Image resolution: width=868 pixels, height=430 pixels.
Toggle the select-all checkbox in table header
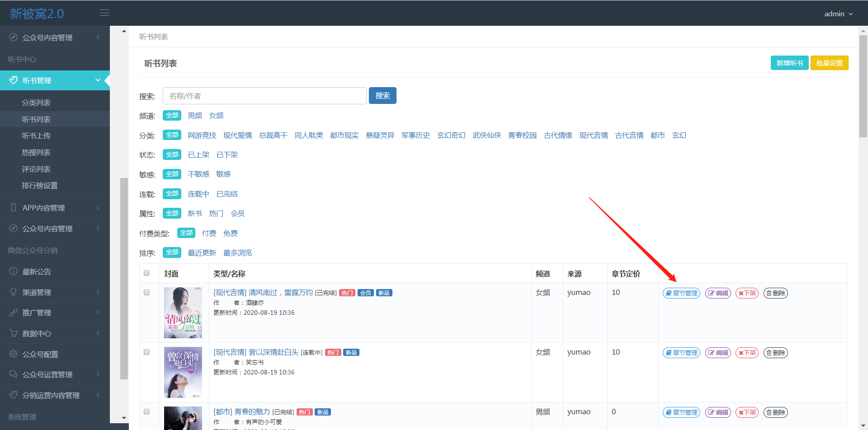click(x=146, y=273)
